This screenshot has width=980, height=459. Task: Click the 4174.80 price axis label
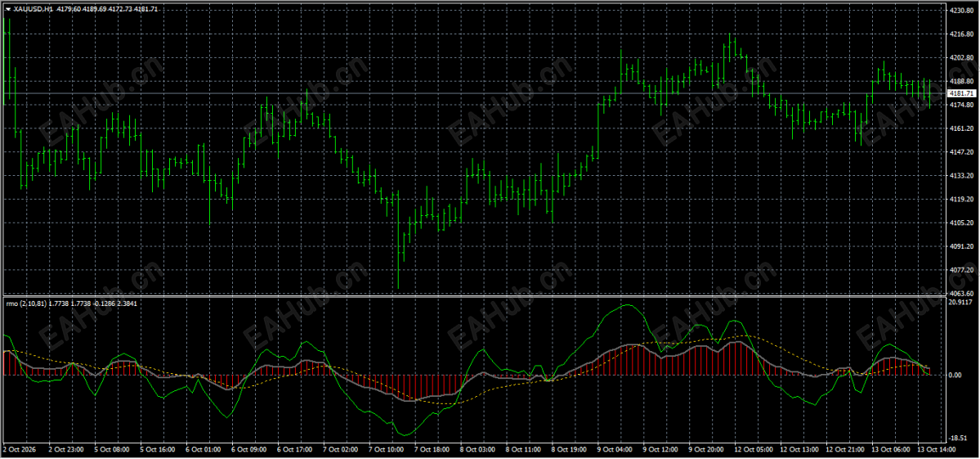(961, 105)
